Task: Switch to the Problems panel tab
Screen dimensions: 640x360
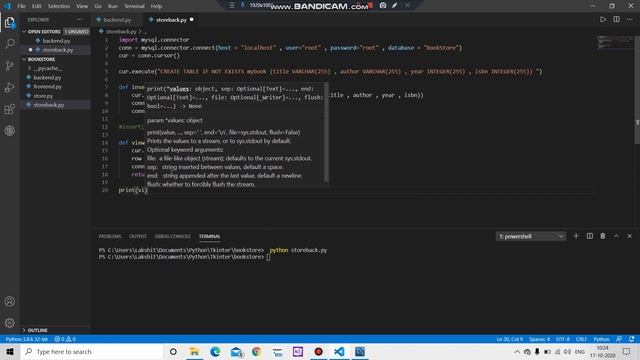Action: pos(110,236)
